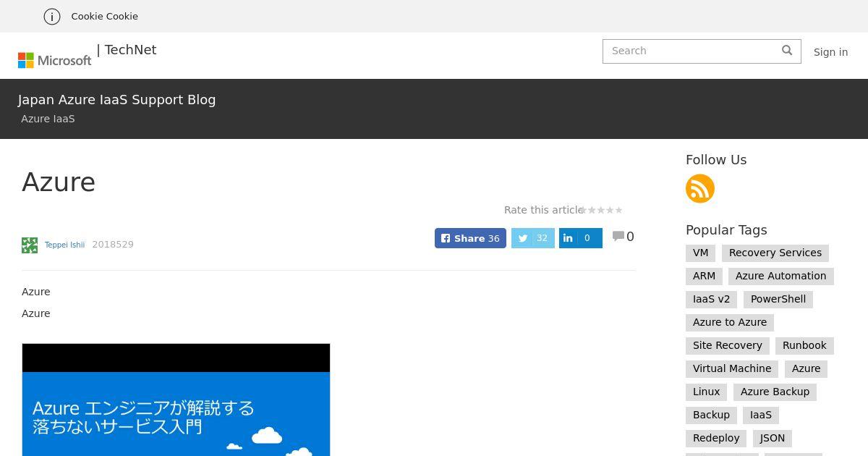
Task: Select the Azure IaaS navigation item
Action: [48, 119]
